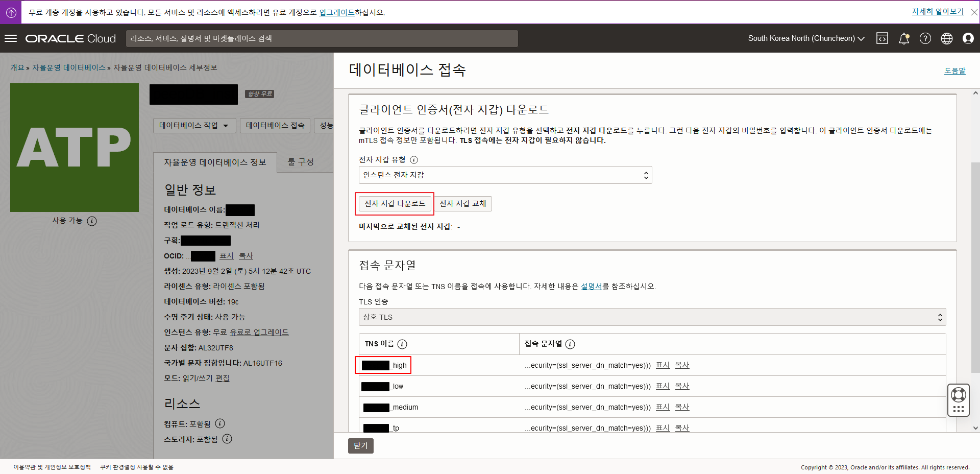Click the OCID 표시 link

pyautogui.click(x=227, y=256)
